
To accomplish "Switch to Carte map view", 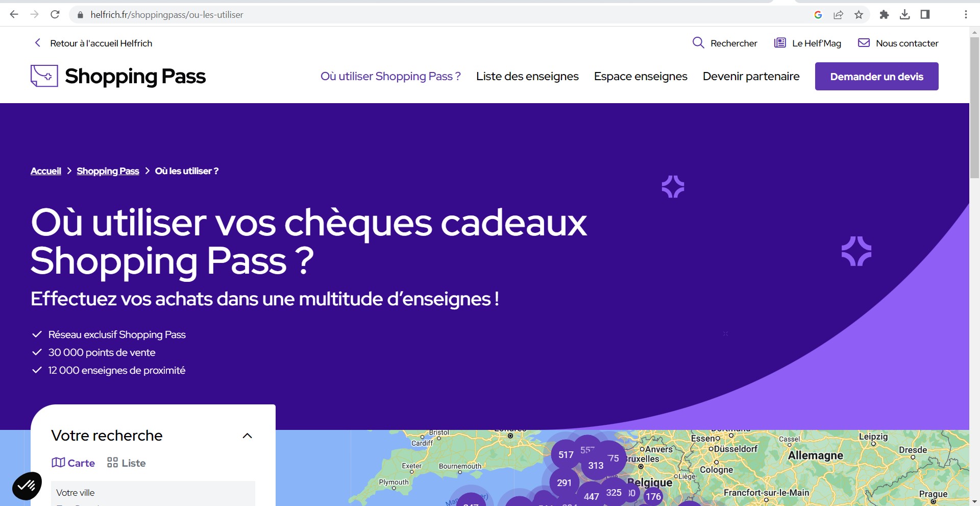I will [73, 463].
